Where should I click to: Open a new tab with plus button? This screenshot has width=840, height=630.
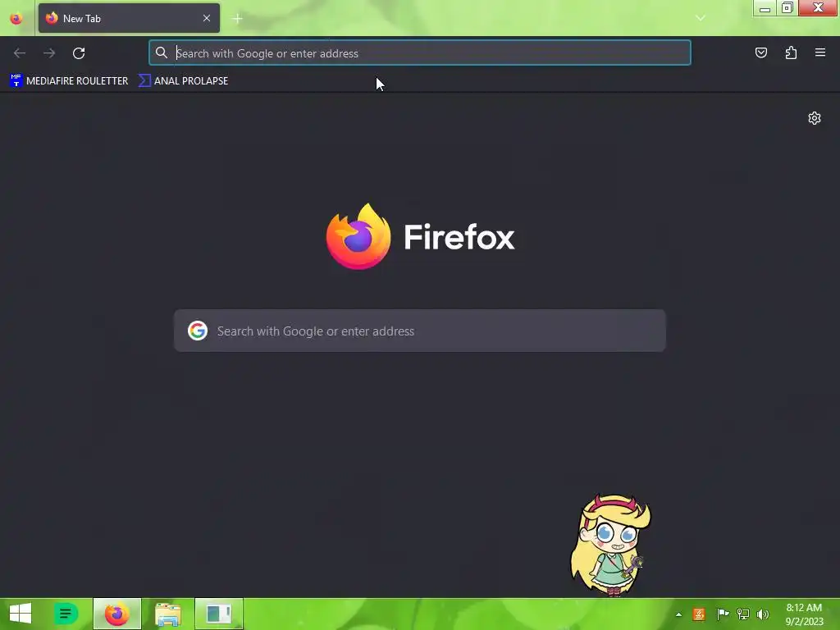pos(237,19)
